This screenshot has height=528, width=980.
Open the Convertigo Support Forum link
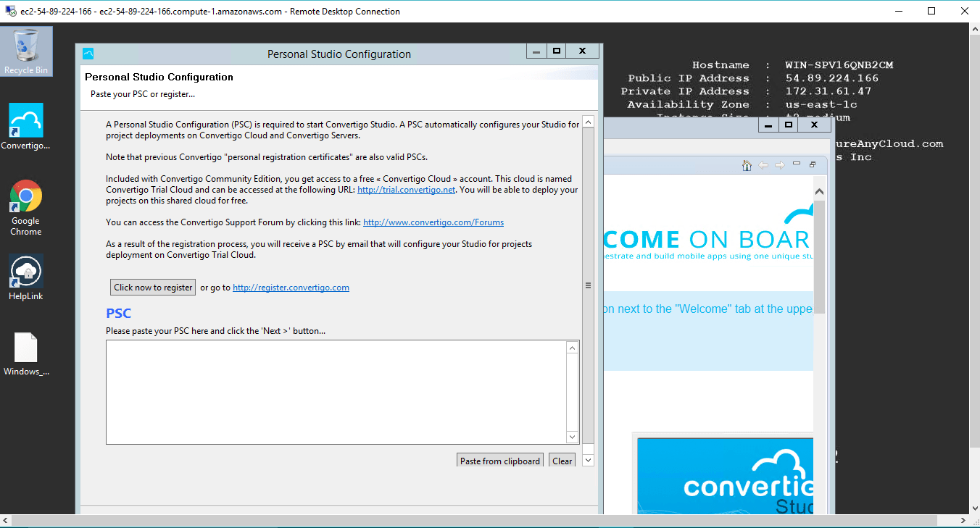point(433,222)
